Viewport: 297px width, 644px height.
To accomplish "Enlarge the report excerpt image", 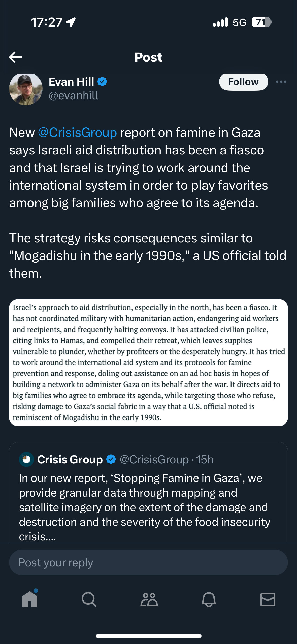I will pos(148,363).
